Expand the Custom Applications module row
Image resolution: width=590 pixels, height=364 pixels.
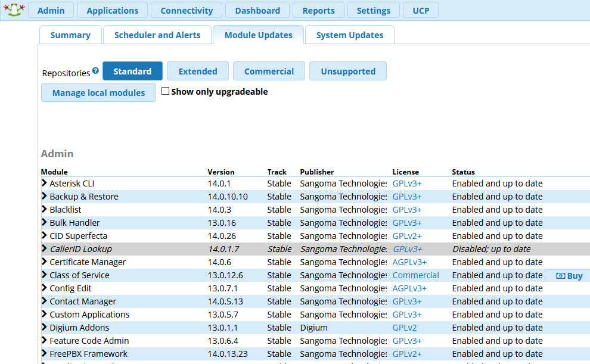[44, 315]
